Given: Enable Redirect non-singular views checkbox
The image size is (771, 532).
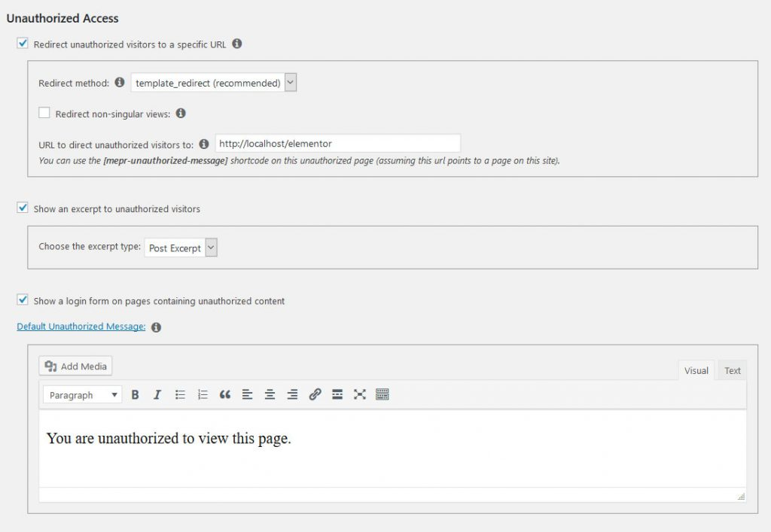Looking at the screenshot, I should tap(44, 114).
